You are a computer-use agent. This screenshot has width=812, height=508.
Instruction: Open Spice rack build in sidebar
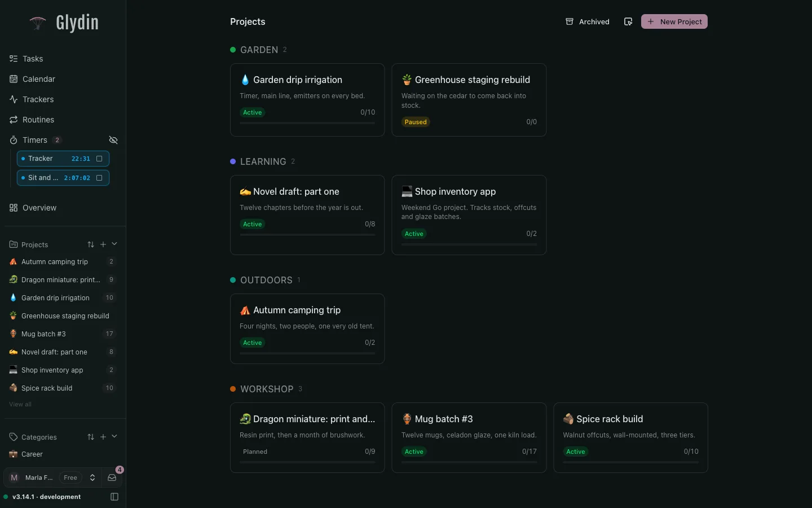(x=63, y=388)
